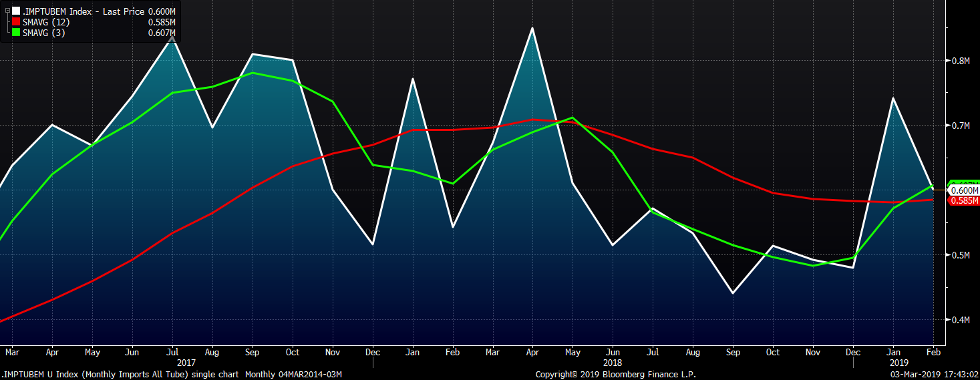Click the white .IMPTUBEM Index color swatch
The width and height of the screenshot is (980, 380).
[x=16, y=11]
